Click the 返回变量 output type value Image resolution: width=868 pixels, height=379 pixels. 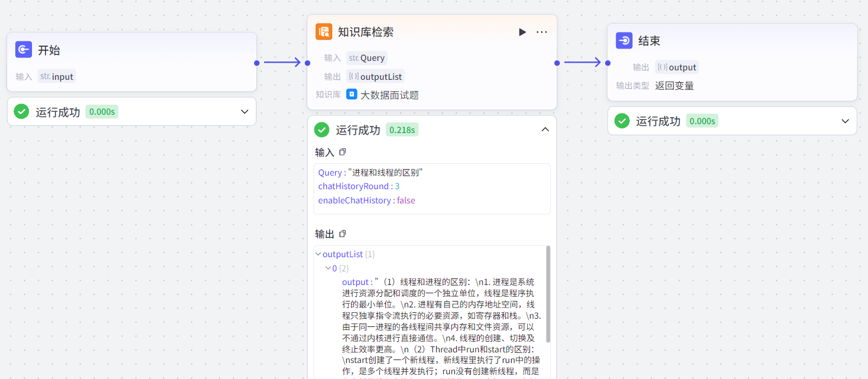[674, 86]
